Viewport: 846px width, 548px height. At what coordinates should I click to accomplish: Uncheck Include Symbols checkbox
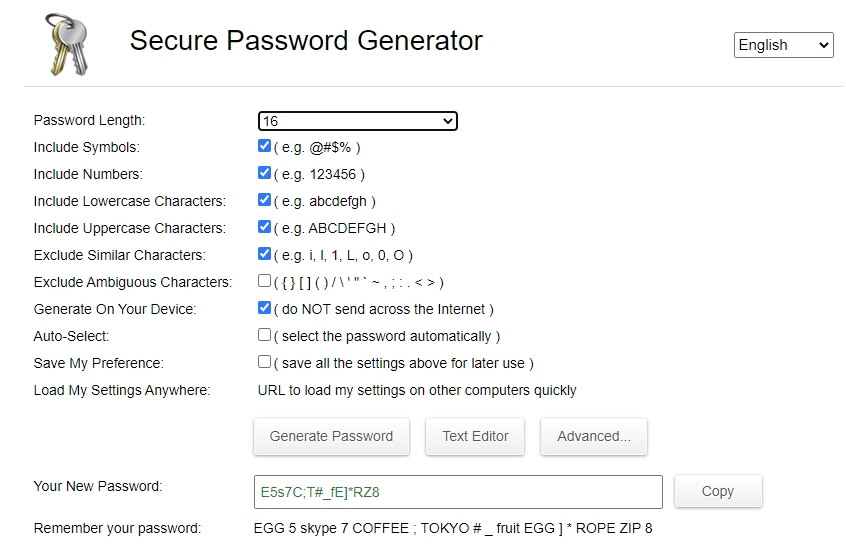tap(264, 146)
